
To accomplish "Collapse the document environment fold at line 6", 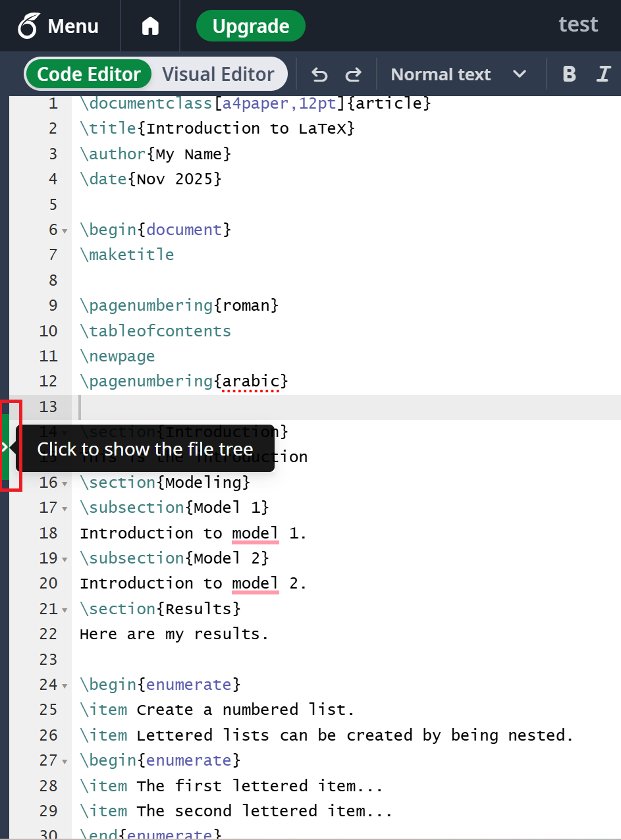I will (x=65, y=231).
